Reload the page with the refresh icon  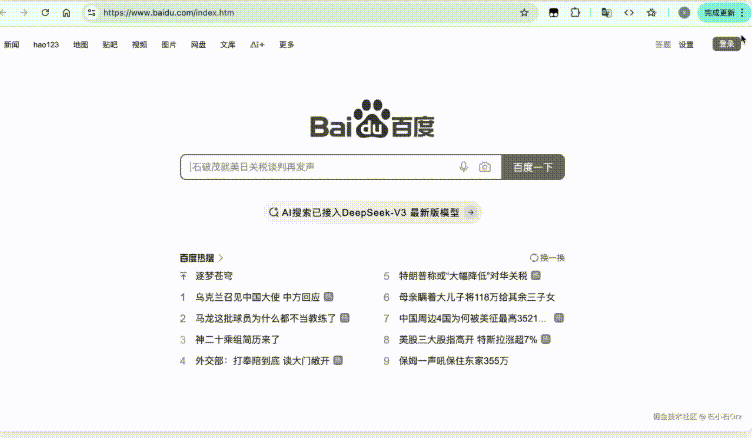(x=45, y=12)
